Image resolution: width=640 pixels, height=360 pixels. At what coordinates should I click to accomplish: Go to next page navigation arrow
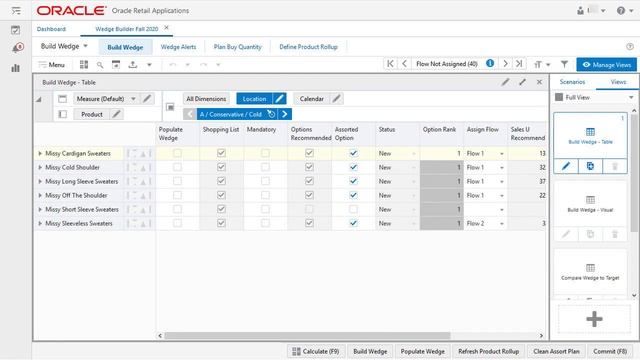[505, 64]
